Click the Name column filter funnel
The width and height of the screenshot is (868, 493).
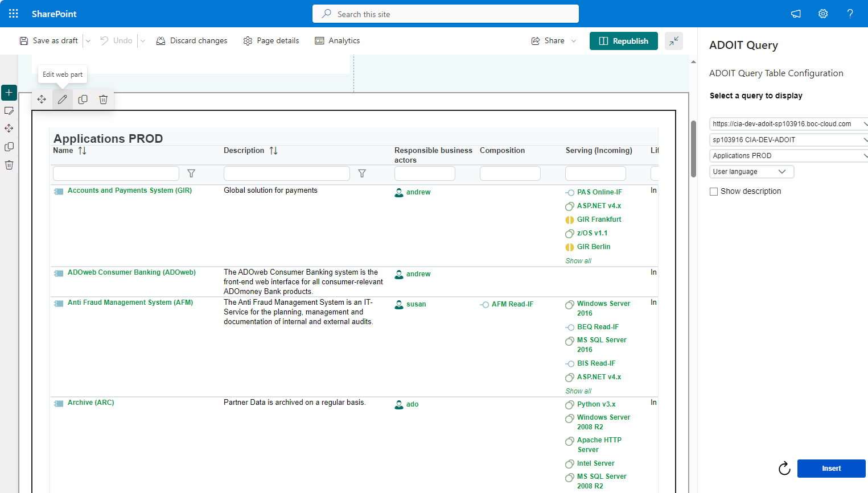point(191,173)
